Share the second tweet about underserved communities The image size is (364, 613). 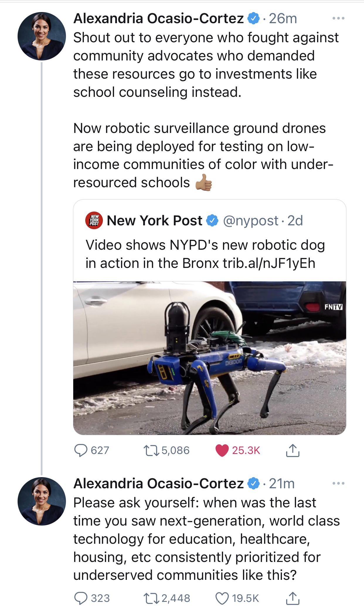click(292, 598)
